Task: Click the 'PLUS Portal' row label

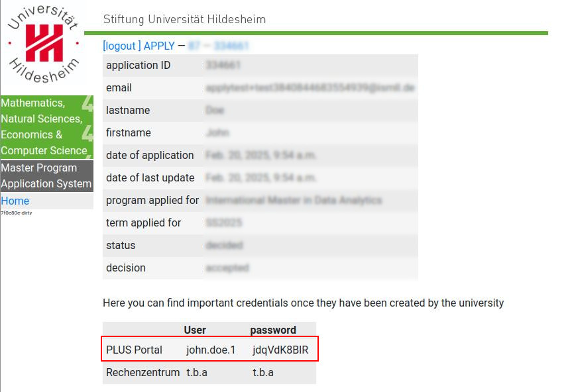Action: [134, 350]
